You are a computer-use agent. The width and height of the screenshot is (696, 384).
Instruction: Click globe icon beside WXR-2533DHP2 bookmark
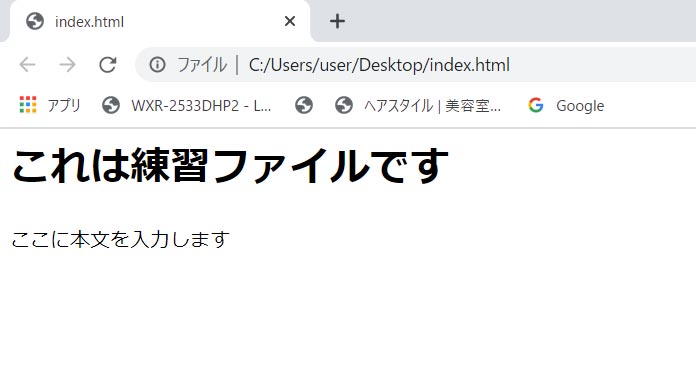tap(111, 105)
